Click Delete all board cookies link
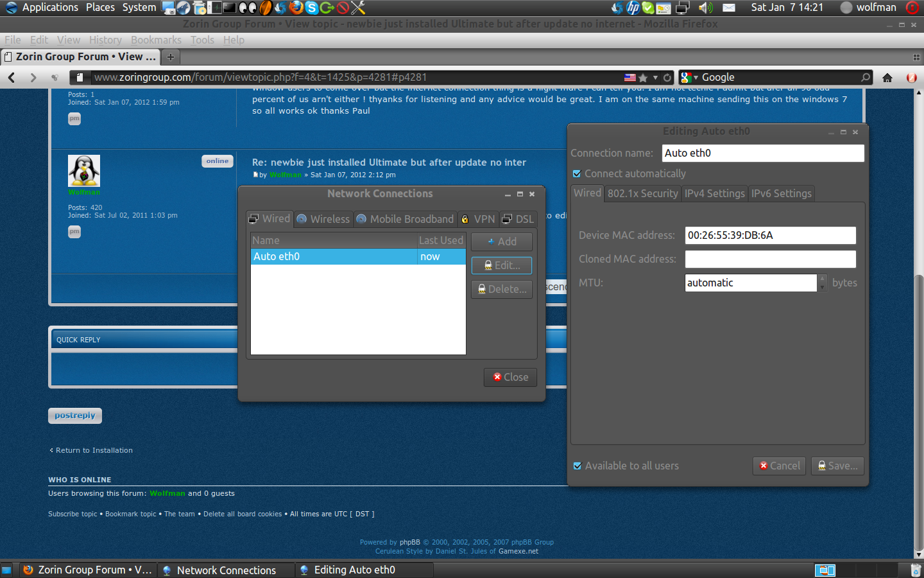Image resolution: width=924 pixels, height=578 pixels. tap(243, 514)
